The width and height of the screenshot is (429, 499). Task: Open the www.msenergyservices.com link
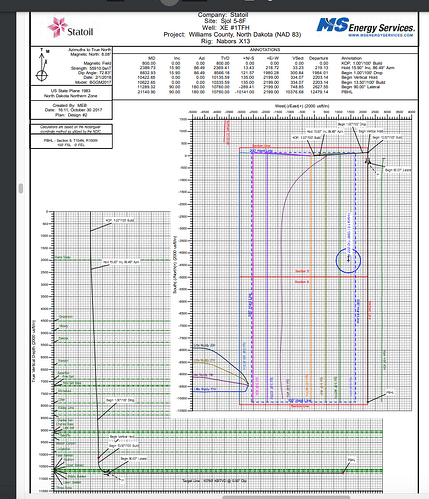tap(381, 35)
